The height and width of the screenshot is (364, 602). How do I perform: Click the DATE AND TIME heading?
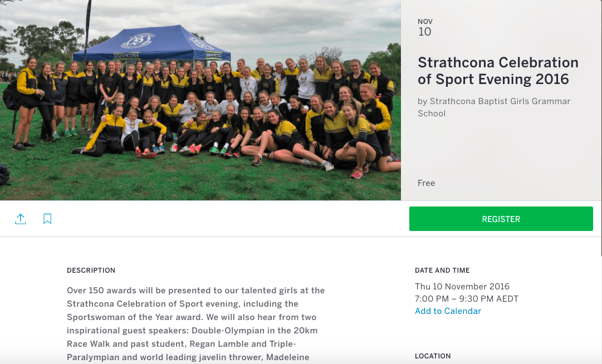(442, 270)
